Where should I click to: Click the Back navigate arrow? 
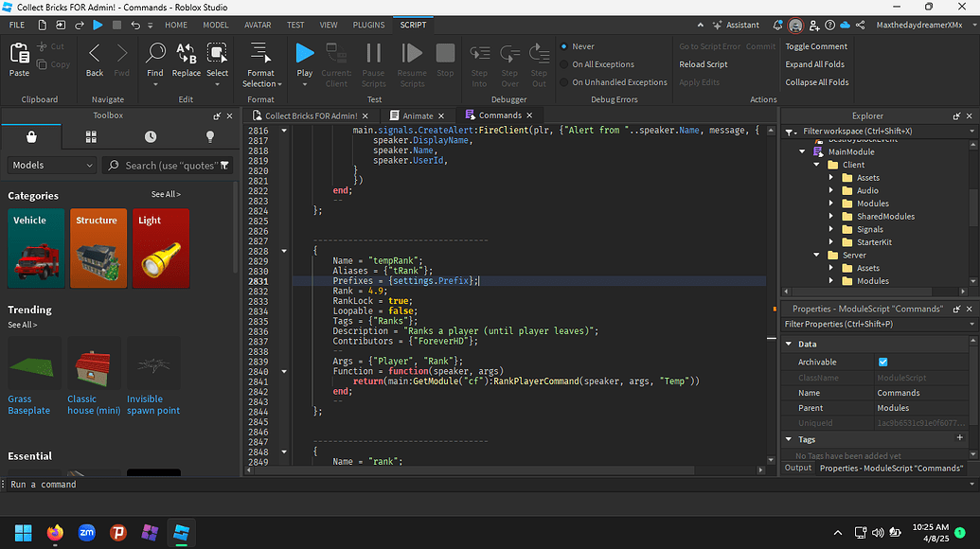pyautogui.click(x=95, y=59)
